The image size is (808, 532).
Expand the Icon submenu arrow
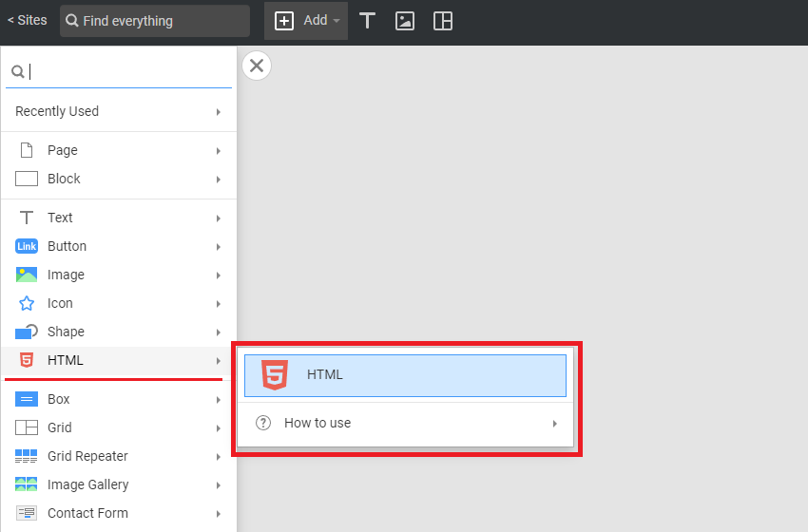(x=219, y=304)
